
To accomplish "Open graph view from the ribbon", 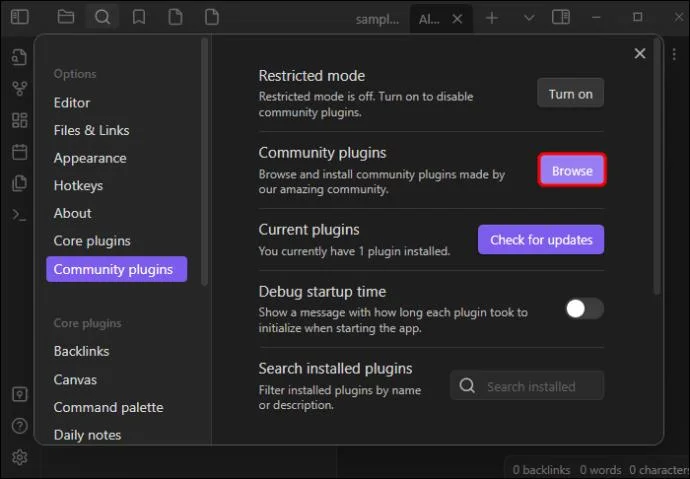I will click(20, 88).
